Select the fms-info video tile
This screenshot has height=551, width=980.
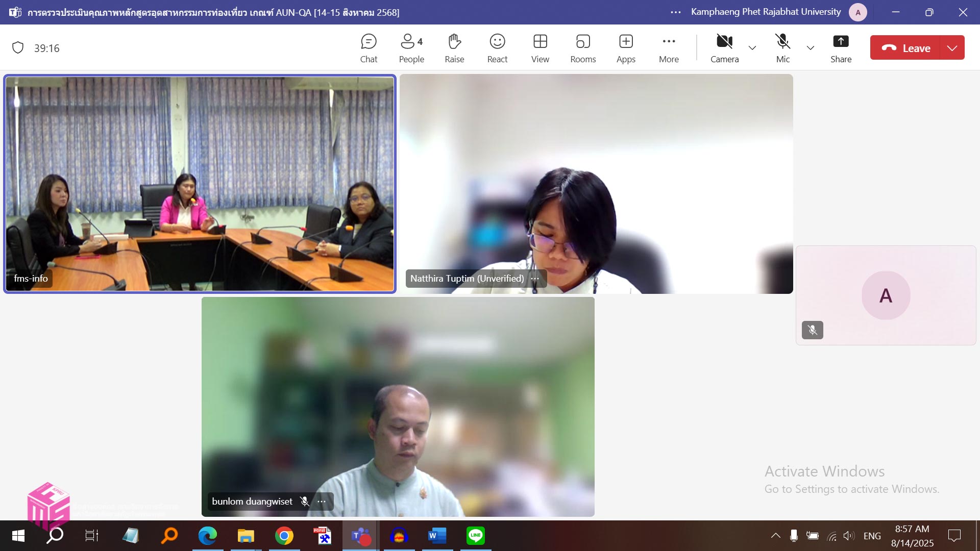point(200,184)
